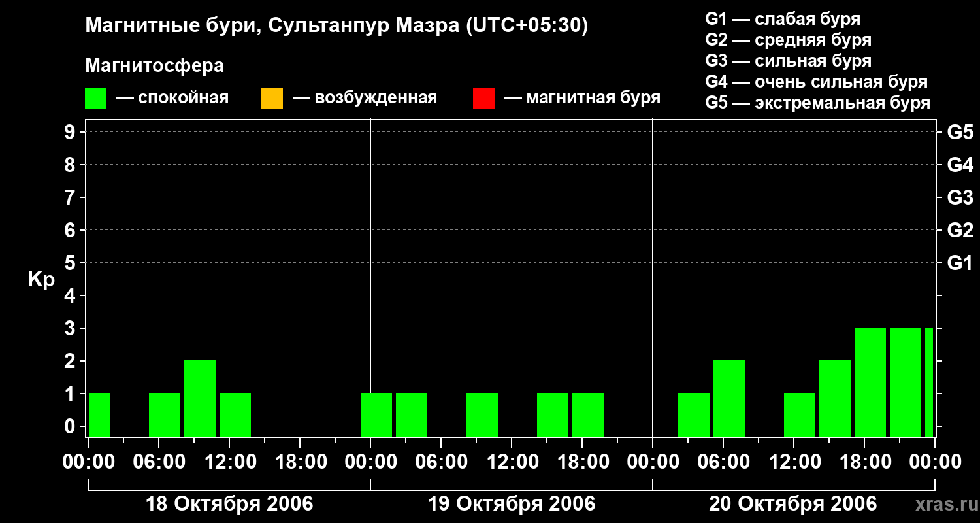Viewport: 980px width, 523px height.
Task: Click the green 'спокойная' legend swatch
Action: pos(96,98)
